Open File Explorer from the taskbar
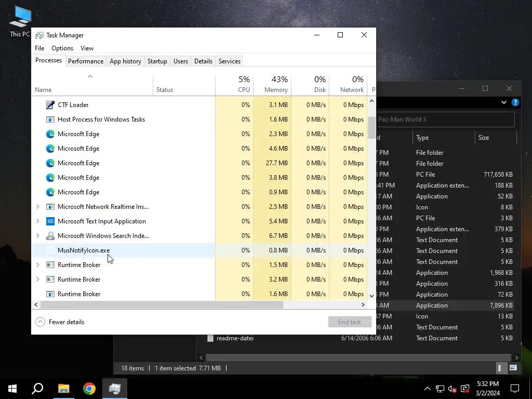532x399 pixels. click(63, 389)
